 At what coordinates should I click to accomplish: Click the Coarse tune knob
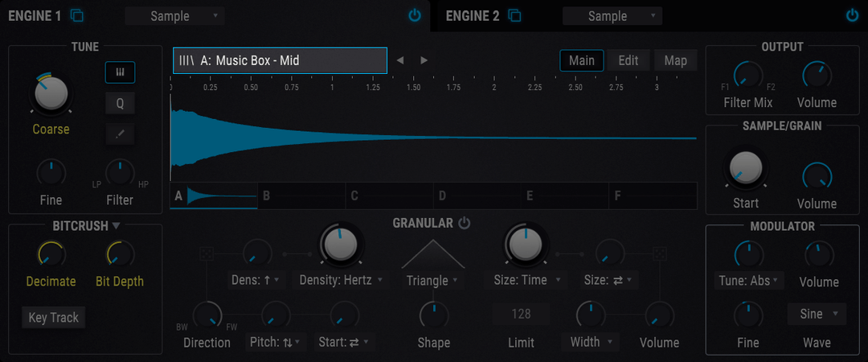[51, 93]
